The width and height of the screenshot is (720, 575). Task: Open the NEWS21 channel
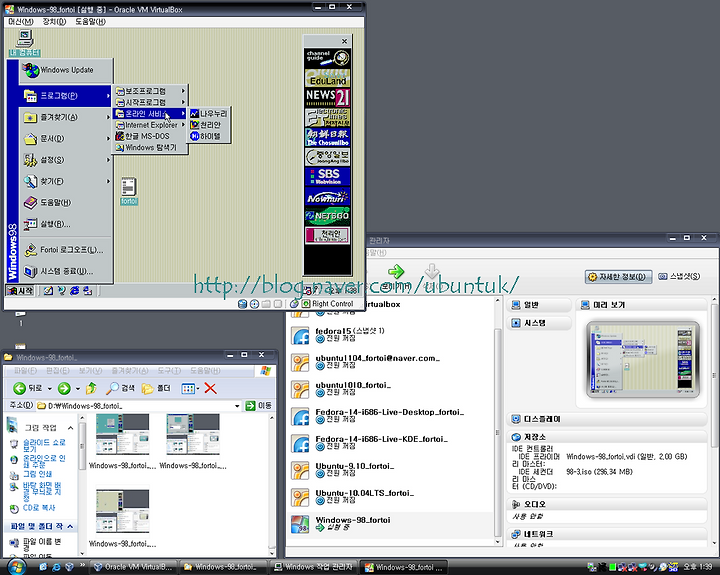[327, 97]
